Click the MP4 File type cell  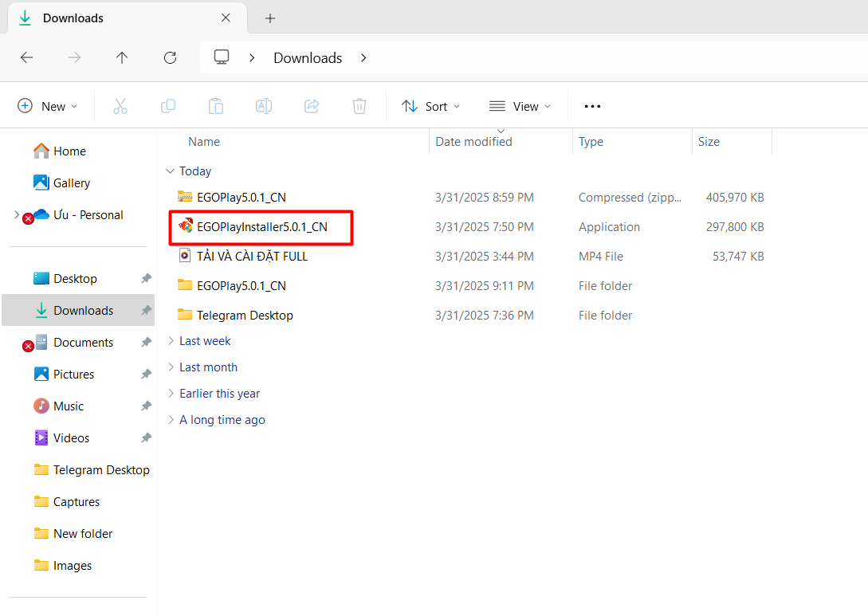coord(601,257)
